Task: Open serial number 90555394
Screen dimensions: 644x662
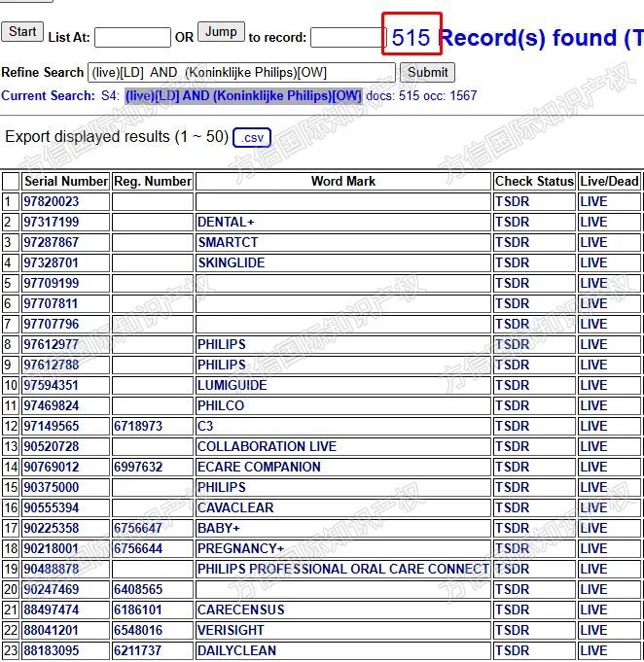Action: tap(52, 507)
